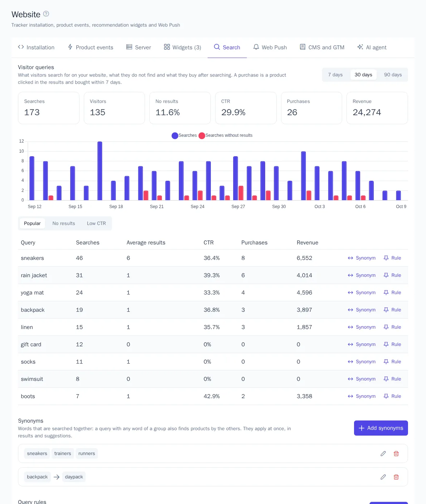The image size is (426, 504).
Task: Delete the sneakers trainers runners synonym group
Action: [396, 454]
